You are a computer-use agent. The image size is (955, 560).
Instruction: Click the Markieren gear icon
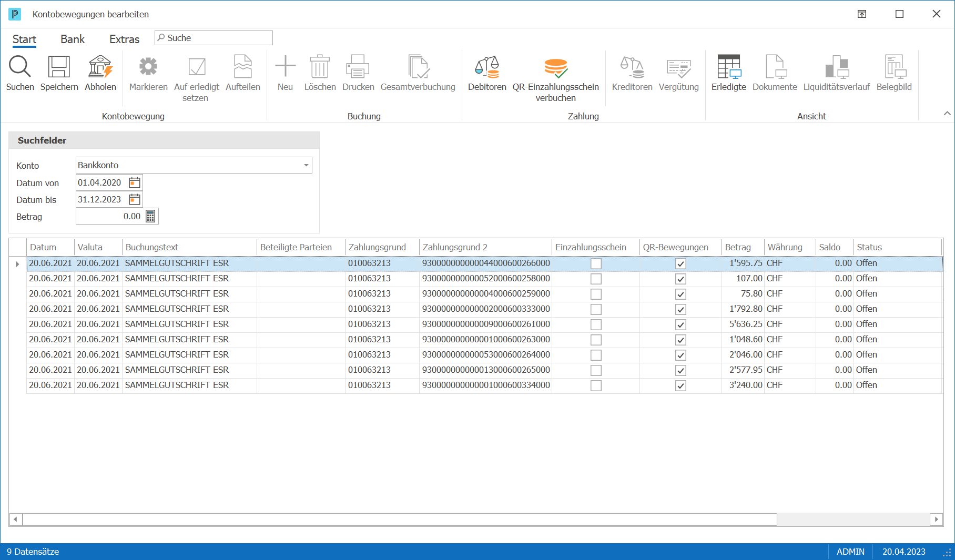pyautogui.click(x=148, y=67)
